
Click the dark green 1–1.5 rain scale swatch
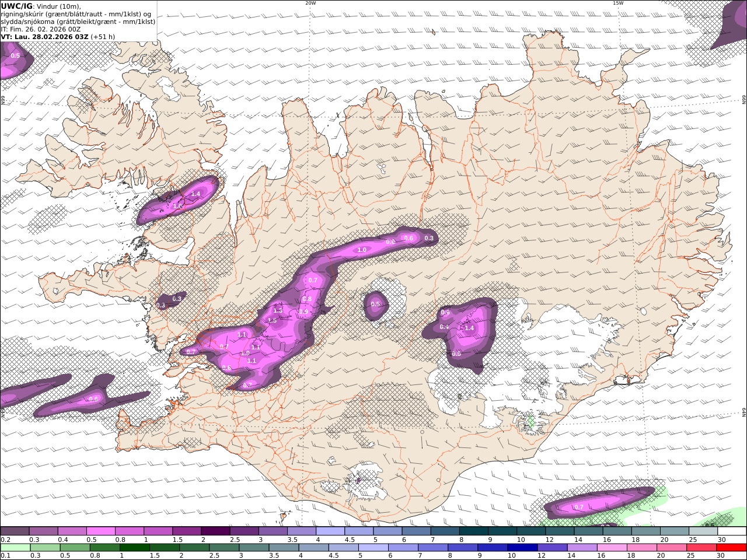[134, 548]
